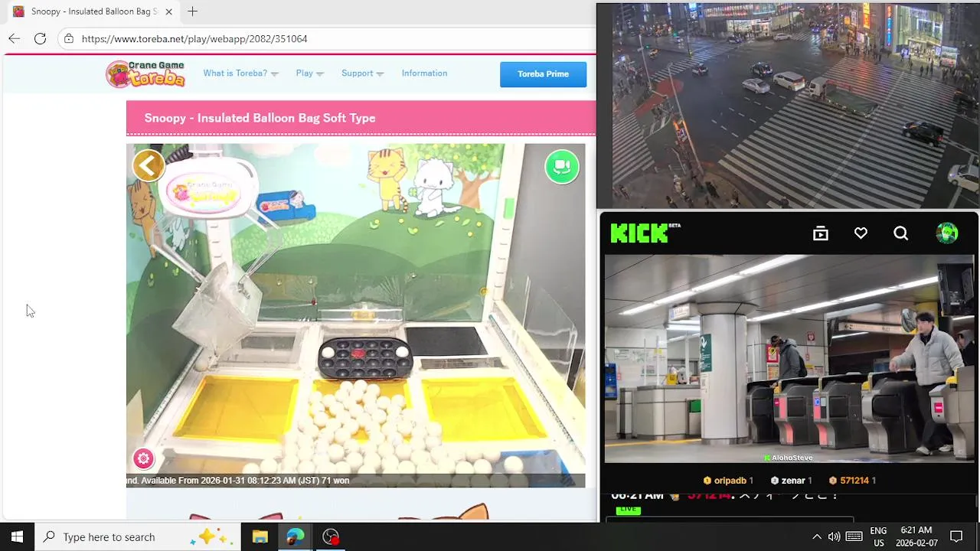
Task: Expand the Play menu
Action: [309, 73]
